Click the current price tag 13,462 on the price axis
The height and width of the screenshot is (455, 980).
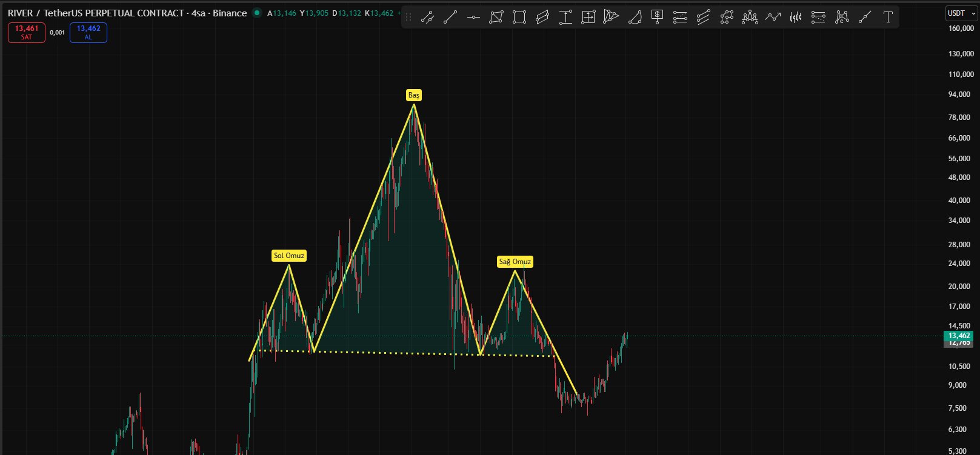(x=959, y=336)
